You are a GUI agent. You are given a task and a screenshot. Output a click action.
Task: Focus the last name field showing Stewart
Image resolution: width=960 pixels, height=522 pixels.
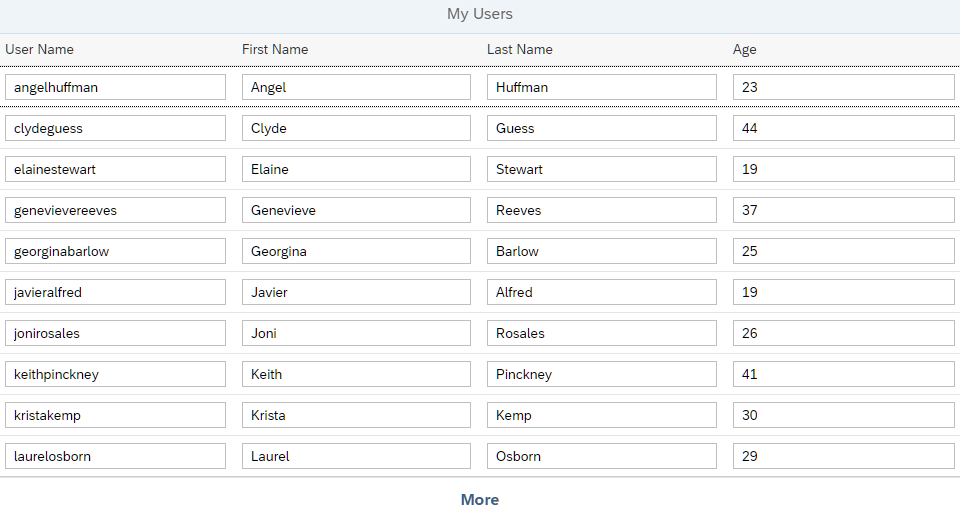[602, 169]
